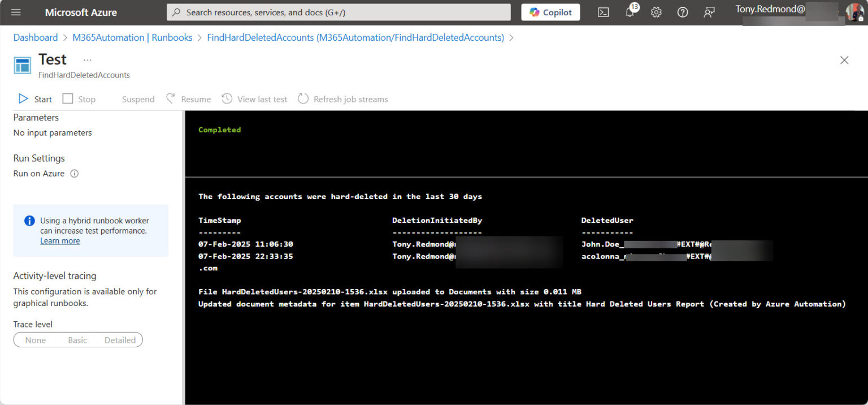This screenshot has height=405, width=868.
Task: Click the hard-deleted in last 30 days line
Action: 340,196
